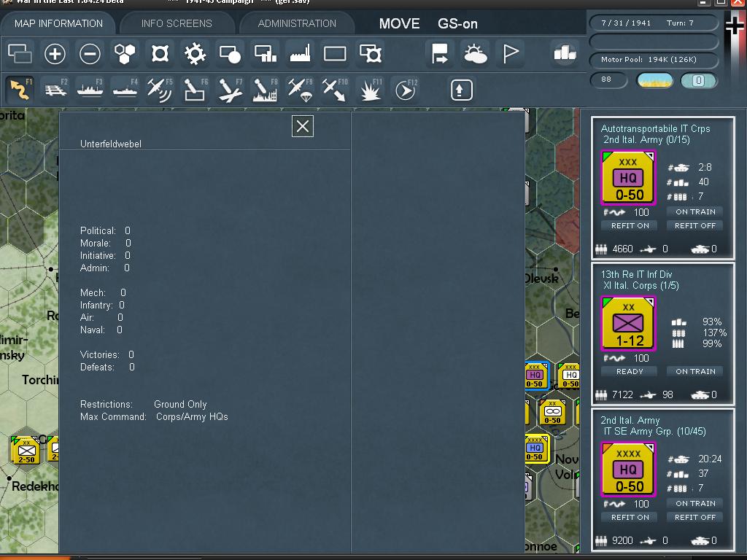
Task: Toggle REFIT ON for Autotransportabile IT Crps
Action: (x=630, y=226)
